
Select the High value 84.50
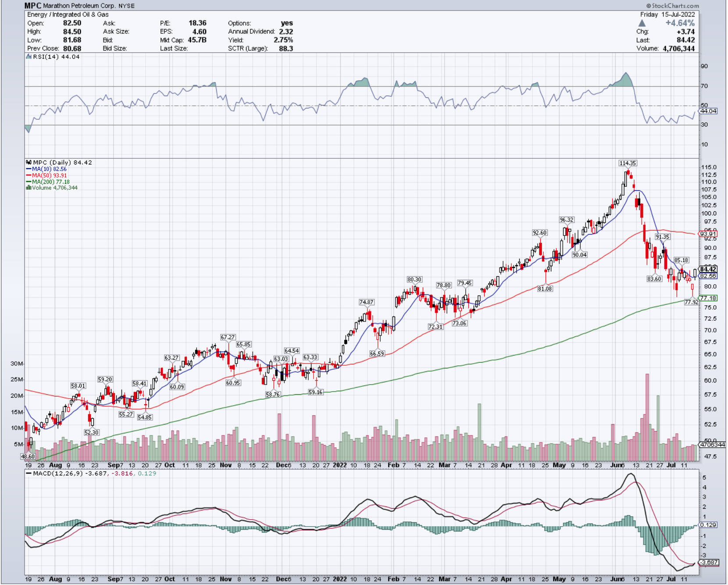coord(72,32)
